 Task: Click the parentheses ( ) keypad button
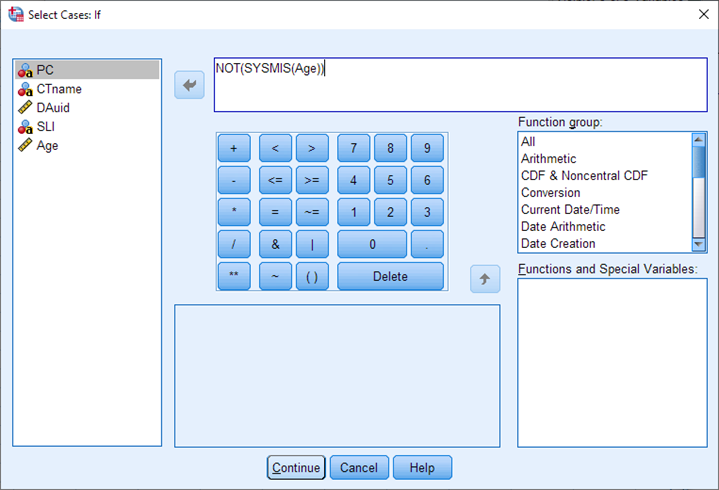[312, 276]
